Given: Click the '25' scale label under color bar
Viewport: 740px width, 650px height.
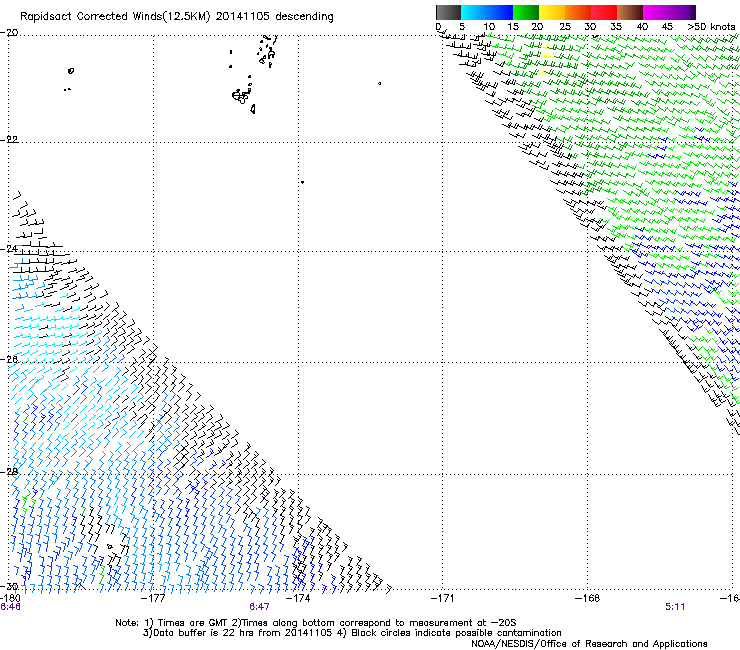Looking at the screenshot, I should [565, 26].
